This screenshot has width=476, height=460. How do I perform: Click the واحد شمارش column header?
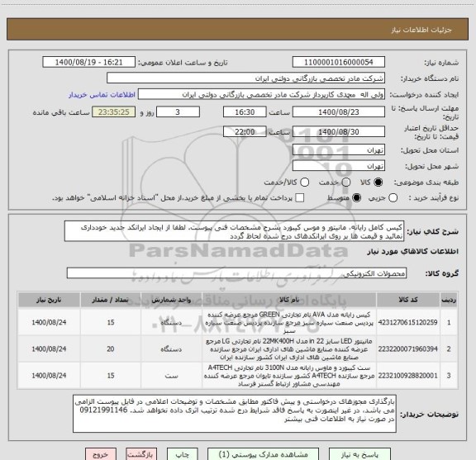pos(171,300)
